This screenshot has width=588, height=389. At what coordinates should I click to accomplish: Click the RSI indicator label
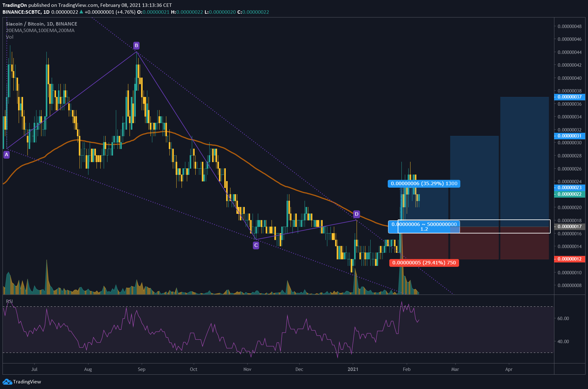(9, 301)
